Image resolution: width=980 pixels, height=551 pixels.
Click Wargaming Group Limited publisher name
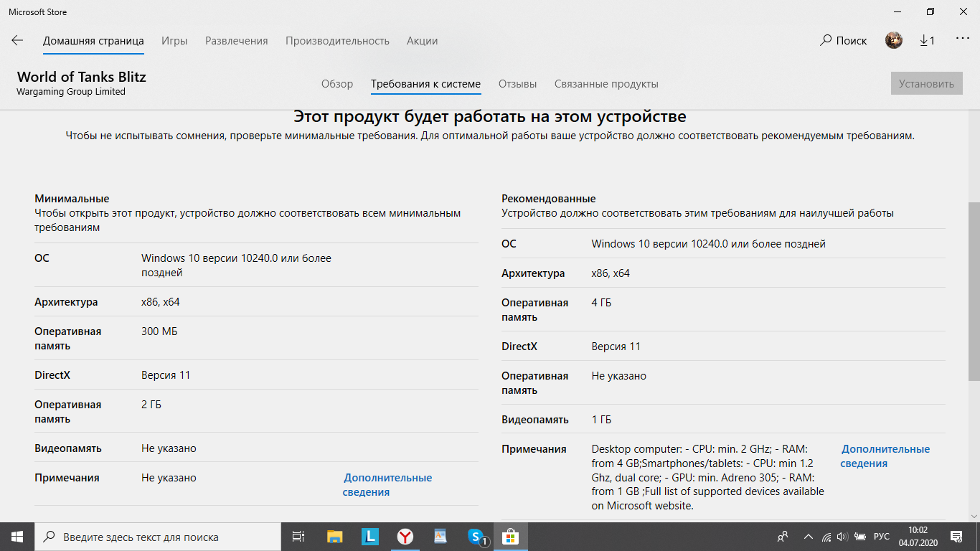71,92
